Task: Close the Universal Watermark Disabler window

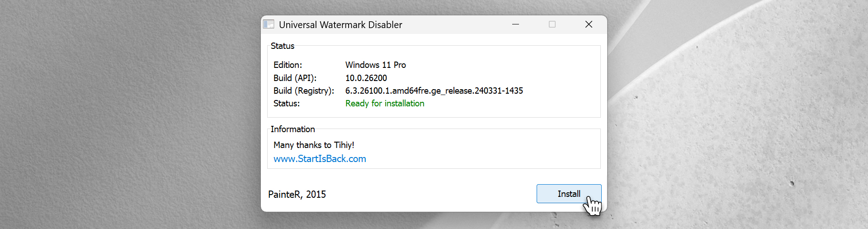Action: pos(589,24)
